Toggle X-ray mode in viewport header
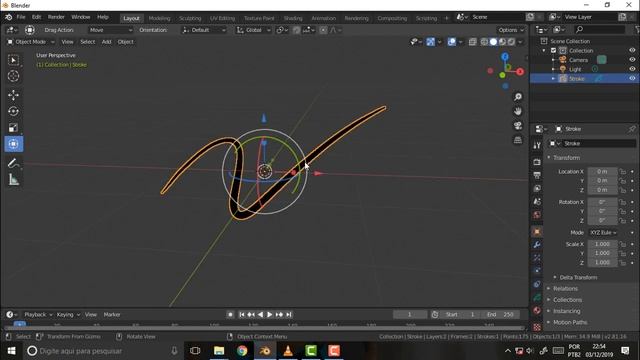The height and width of the screenshot is (360, 640). 472,42
